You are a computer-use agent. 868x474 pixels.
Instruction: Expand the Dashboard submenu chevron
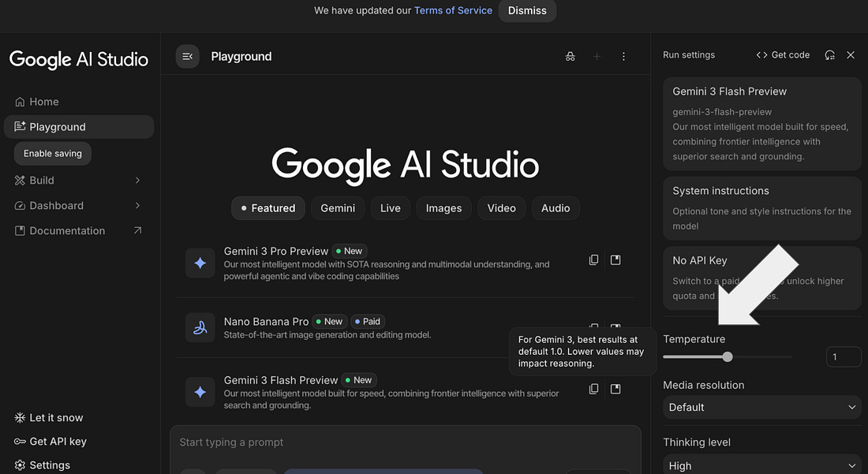pos(137,206)
